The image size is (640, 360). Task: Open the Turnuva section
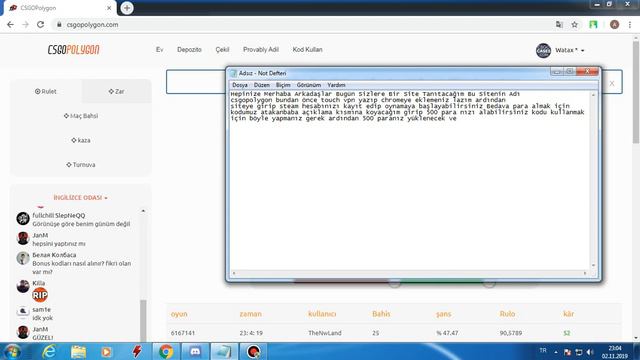81,165
